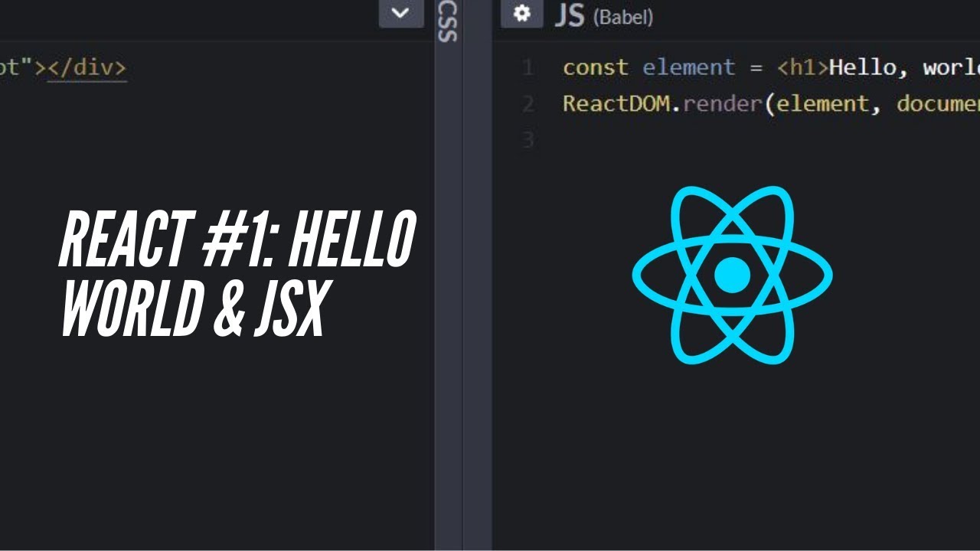Click line number 2 in JS gutter
980x551 pixels.
(528, 103)
